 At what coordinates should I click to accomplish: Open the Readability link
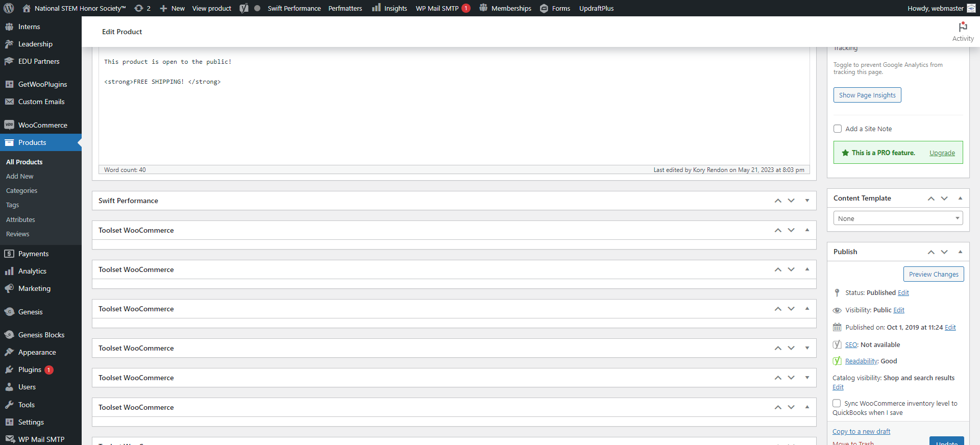pyautogui.click(x=861, y=361)
